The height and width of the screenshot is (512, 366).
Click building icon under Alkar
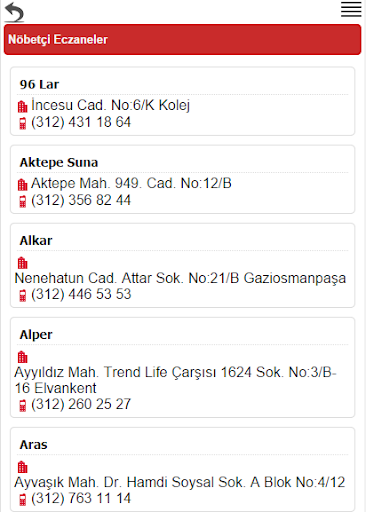(22, 263)
